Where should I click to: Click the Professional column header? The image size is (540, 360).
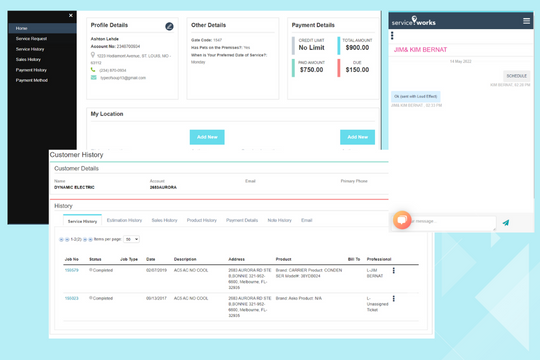[379, 259]
